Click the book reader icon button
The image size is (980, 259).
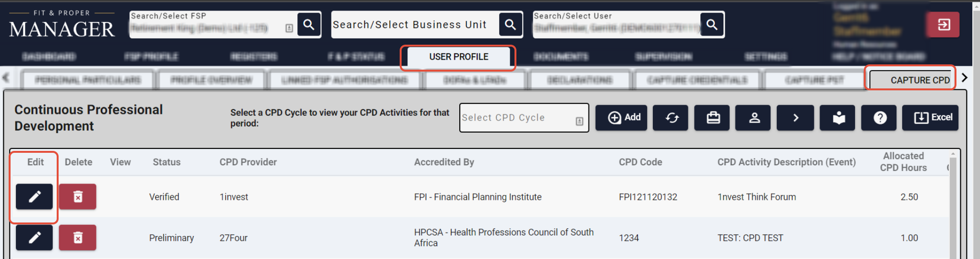click(x=838, y=118)
